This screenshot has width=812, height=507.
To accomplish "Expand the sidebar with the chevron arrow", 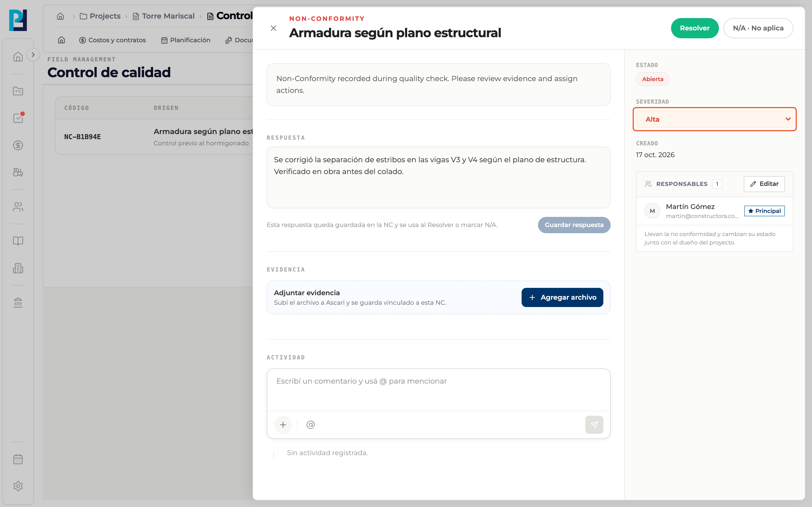I will pos(33,55).
